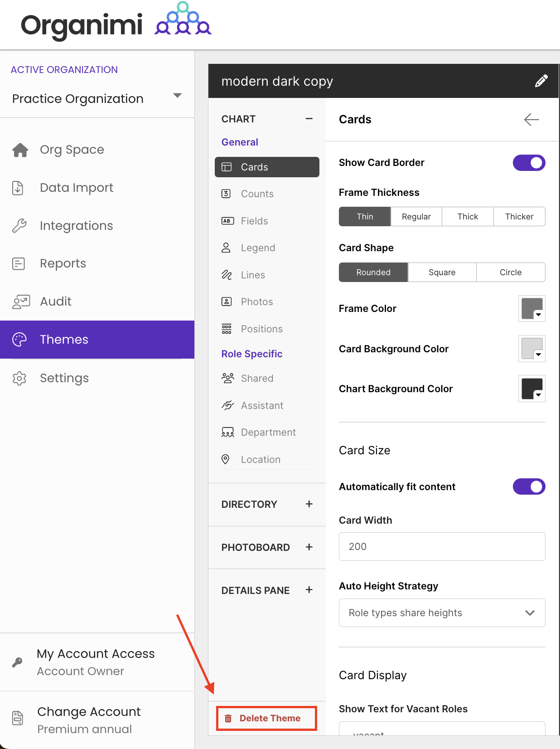The image size is (560, 749).
Task: Select Thick frame thickness
Action: 468,217
